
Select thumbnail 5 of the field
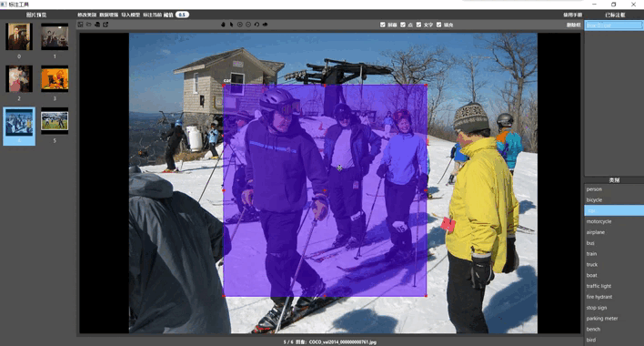click(x=55, y=121)
